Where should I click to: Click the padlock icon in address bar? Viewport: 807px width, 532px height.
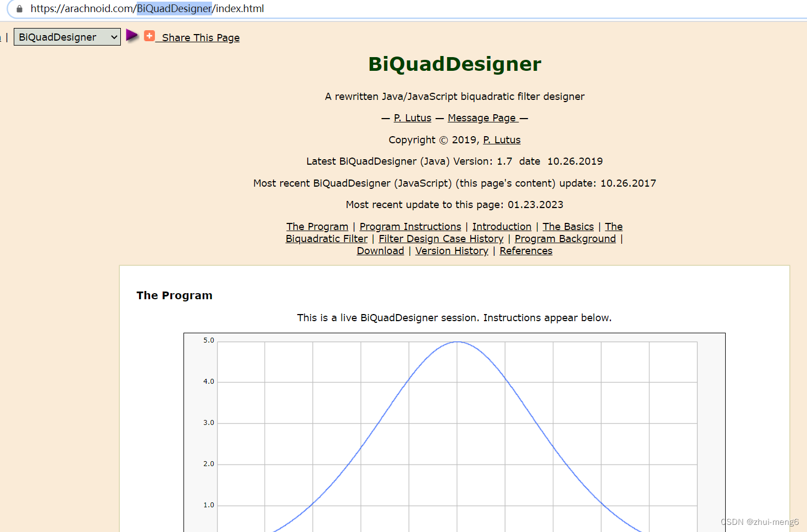pyautogui.click(x=19, y=9)
